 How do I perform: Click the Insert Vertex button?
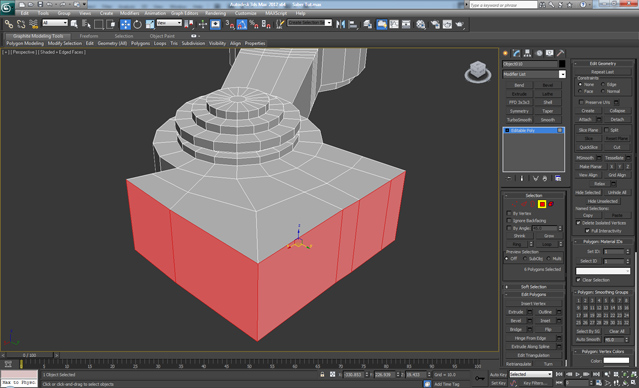[x=533, y=304]
